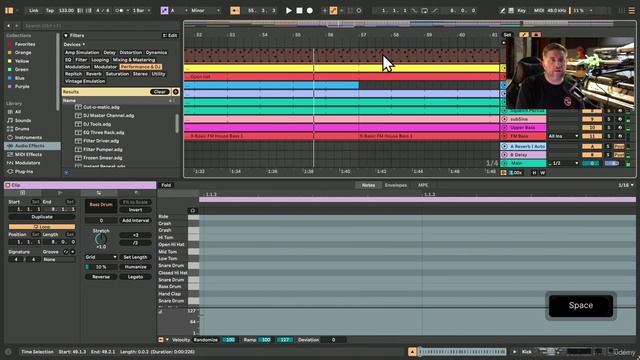Toggle the computer MIDI keyboard icon

coord(511,10)
